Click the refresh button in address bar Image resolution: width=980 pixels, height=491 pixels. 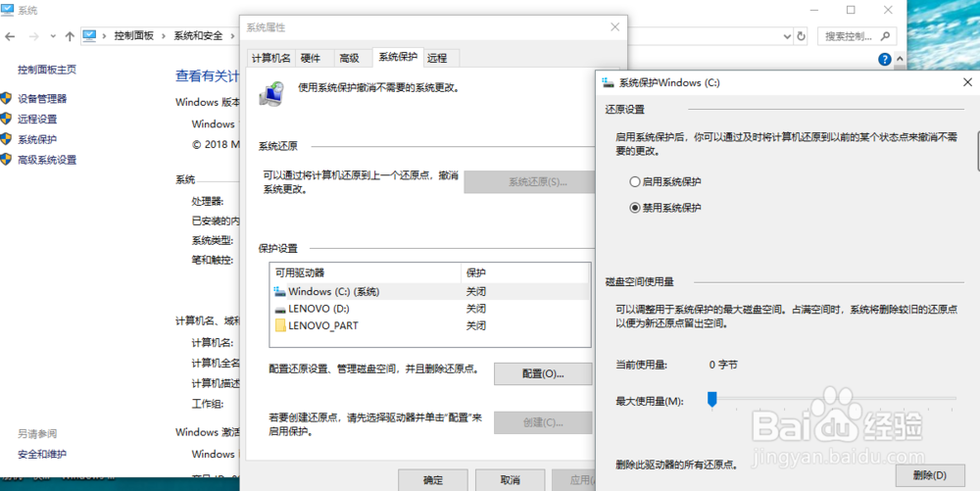tap(802, 36)
